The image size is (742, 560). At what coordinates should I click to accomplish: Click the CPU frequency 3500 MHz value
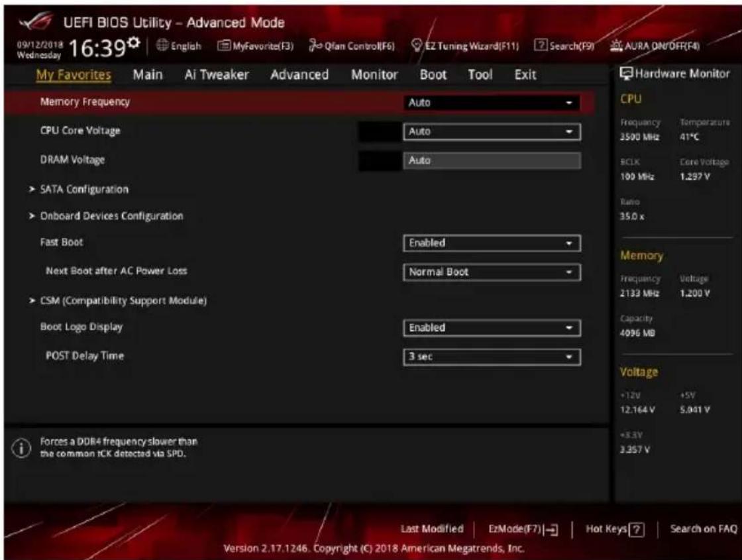[x=639, y=137]
